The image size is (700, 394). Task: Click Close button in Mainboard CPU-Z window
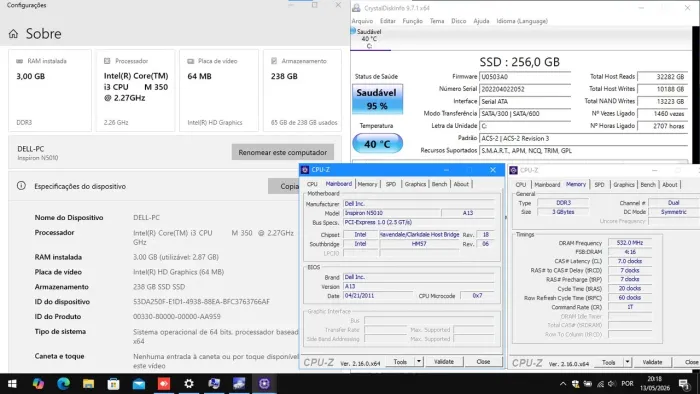(483, 362)
